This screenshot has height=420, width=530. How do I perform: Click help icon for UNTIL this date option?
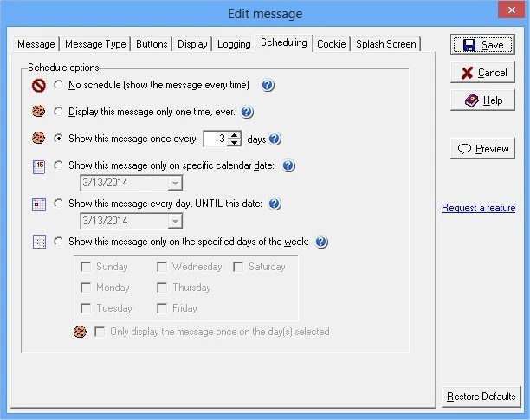(275, 204)
